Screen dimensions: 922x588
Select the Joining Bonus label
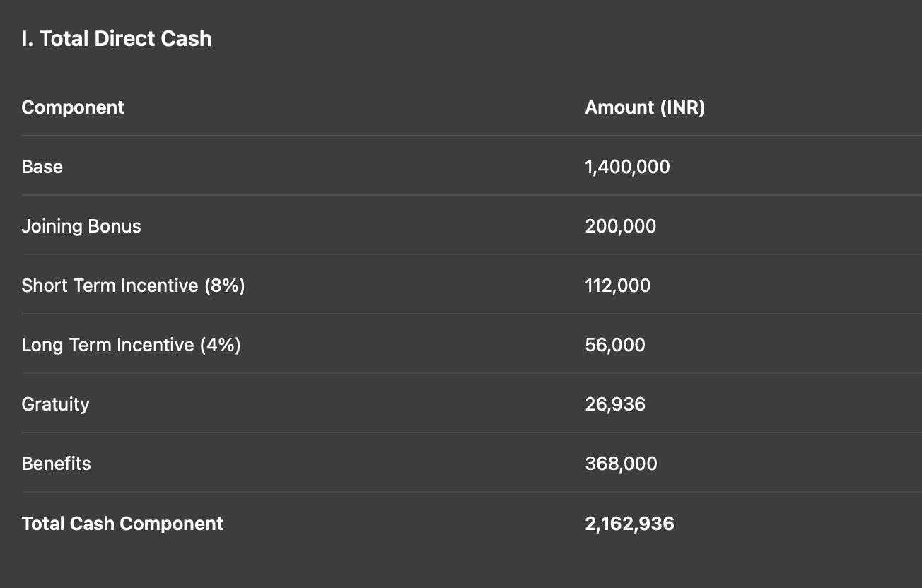(81, 226)
